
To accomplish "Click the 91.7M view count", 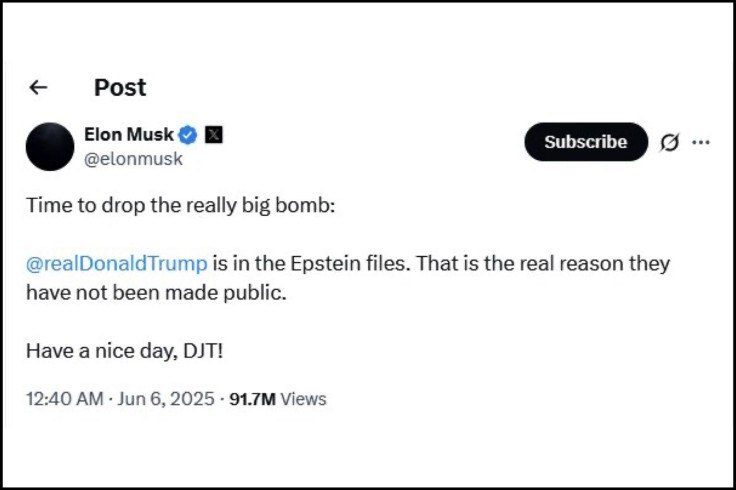I will point(252,399).
